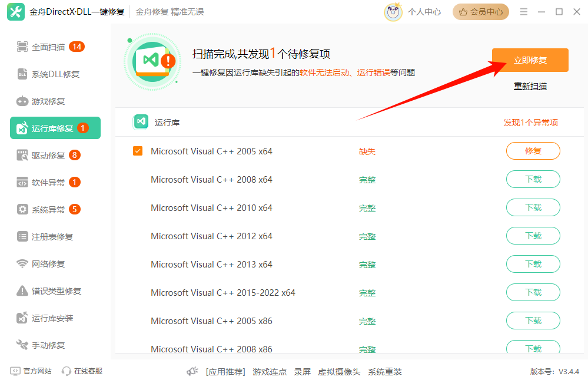Screen dimensions: 588x383
Task: Open 软件异常 software anomaly section
Action: (x=48, y=182)
